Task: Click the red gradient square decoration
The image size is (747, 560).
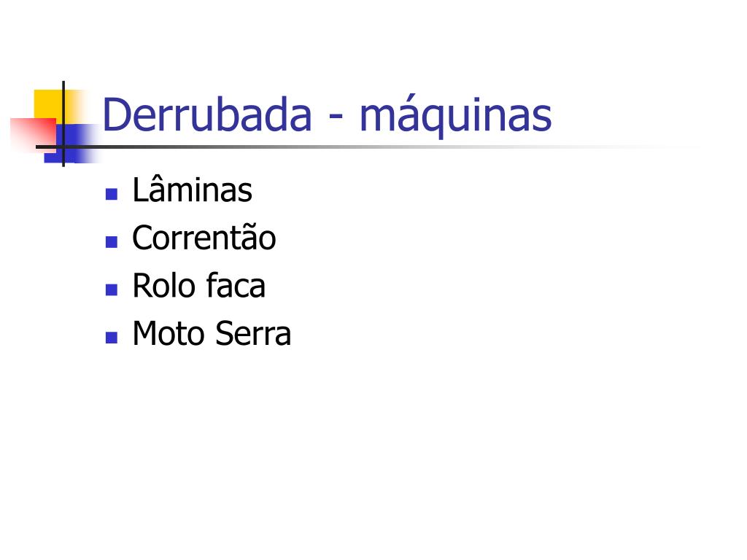Action: (32, 135)
